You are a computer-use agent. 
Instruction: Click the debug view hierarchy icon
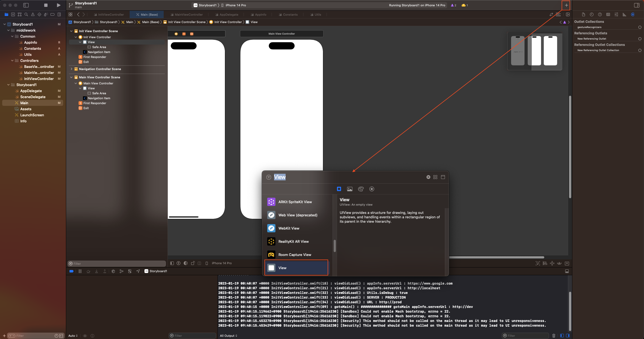pyautogui.click(x=113, y=271)
